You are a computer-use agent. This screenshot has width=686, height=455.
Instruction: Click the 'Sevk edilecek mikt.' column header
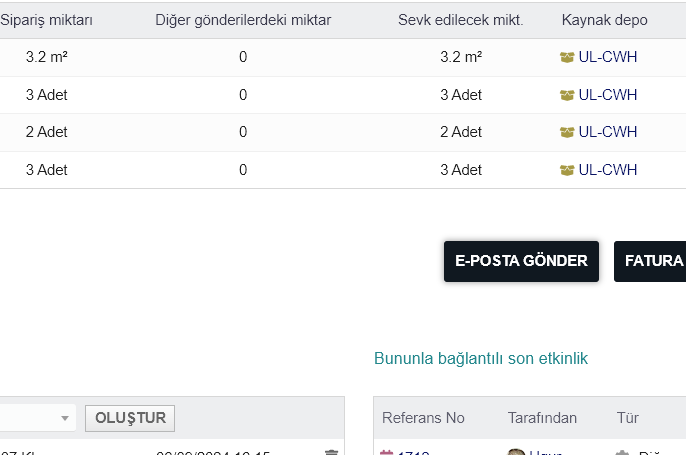click(x=461, y=20)
